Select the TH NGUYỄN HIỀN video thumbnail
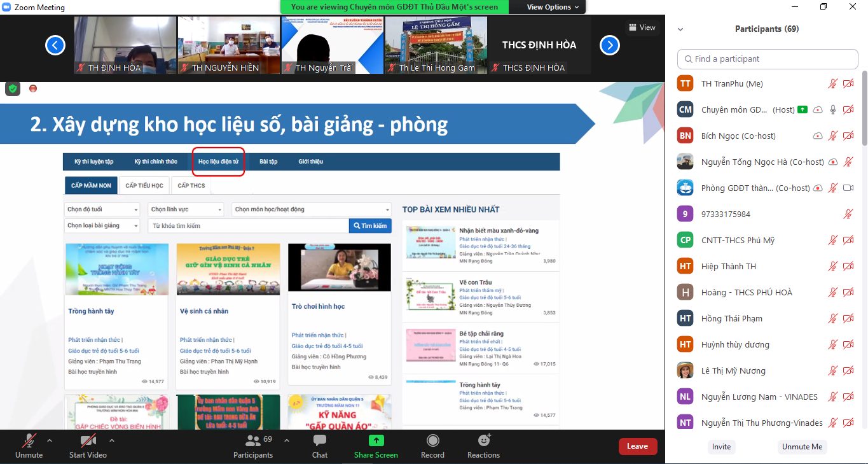 point(229,45)
